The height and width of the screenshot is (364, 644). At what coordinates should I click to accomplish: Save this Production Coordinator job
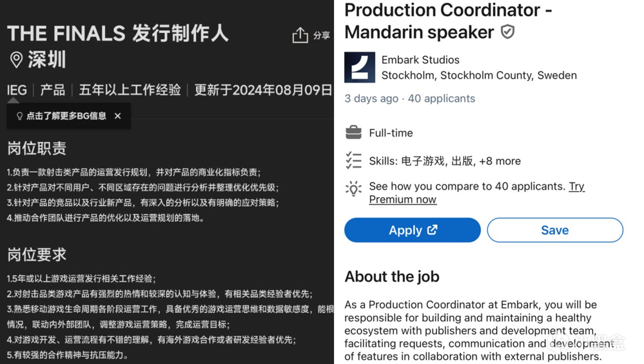tap(554, 230)
